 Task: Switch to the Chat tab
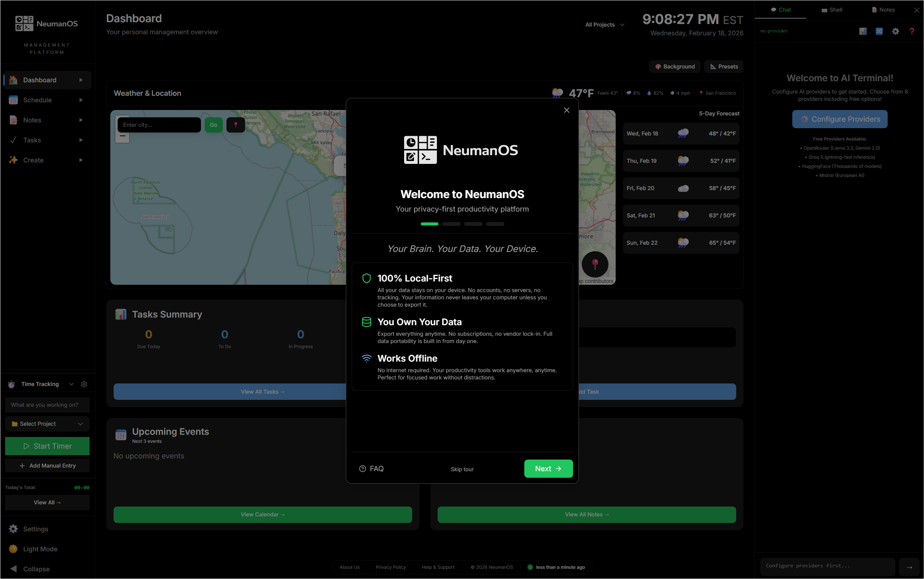point(781,10)
